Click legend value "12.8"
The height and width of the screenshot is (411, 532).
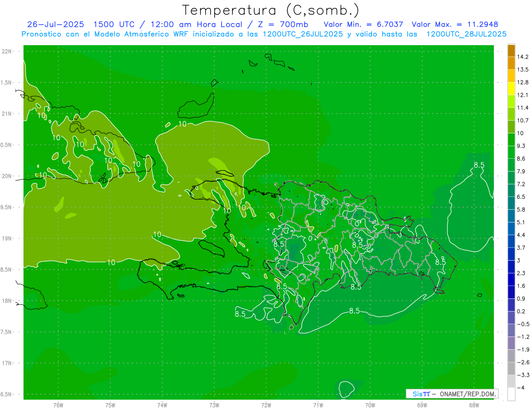[523, 82]
